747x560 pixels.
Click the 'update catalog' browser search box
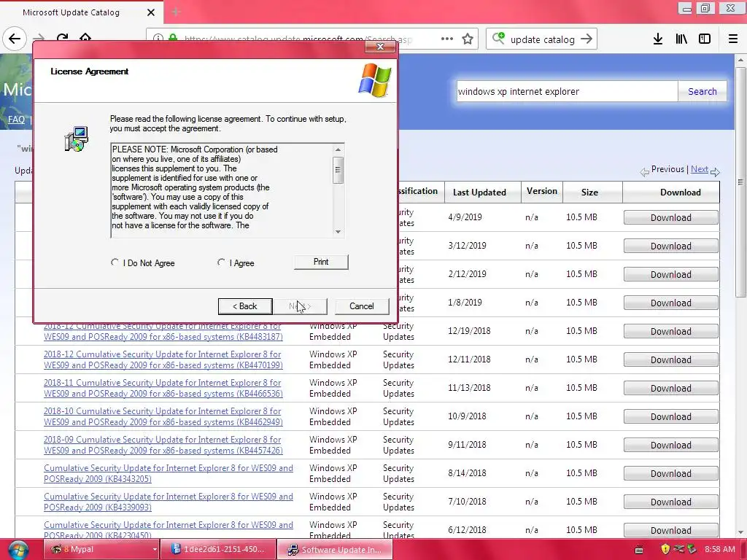pyautogui.click(x=542, y=39)
